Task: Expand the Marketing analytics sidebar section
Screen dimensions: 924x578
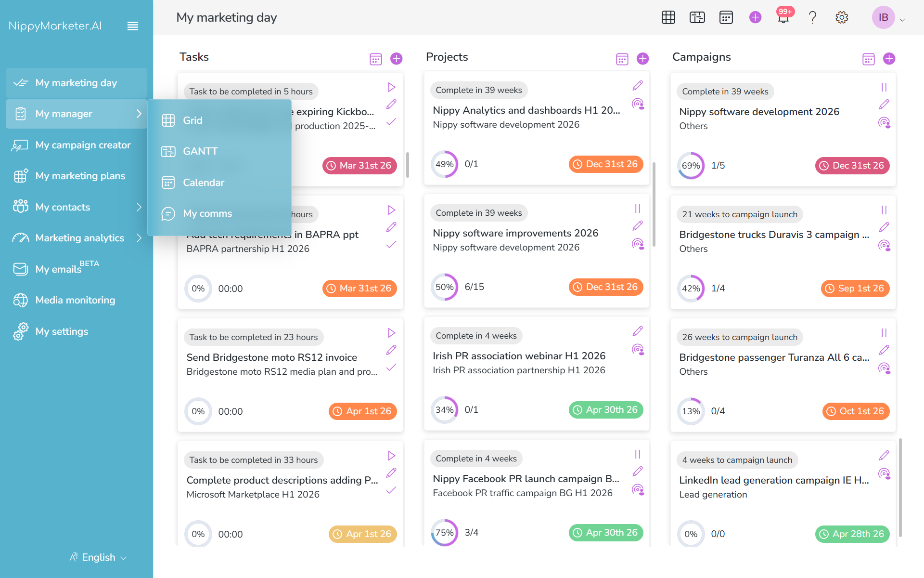Action: [x=140, y=237]
